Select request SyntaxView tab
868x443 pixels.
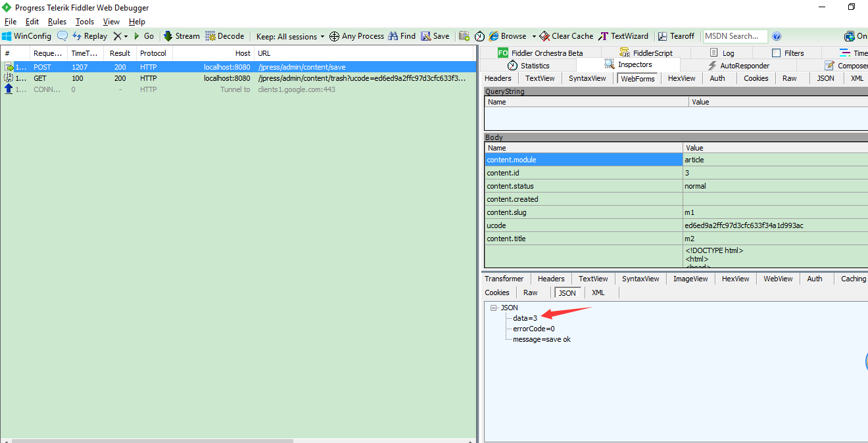click(x=587, y=78)
